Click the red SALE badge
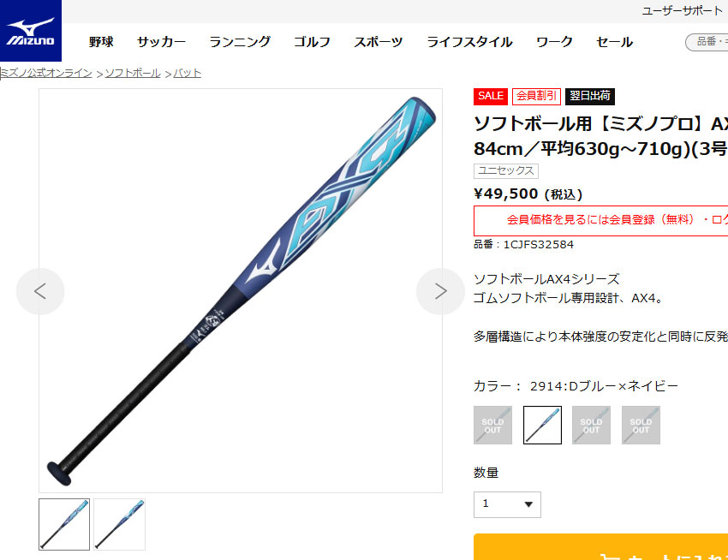Image resolution: width=728 pixels, height=560 pixels. coord(490,96)
